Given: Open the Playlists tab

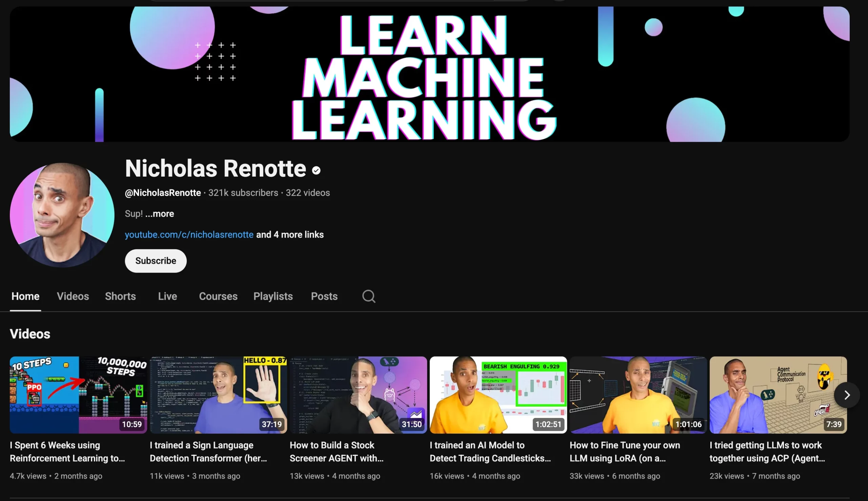Looking at the screenshot, I should click(x=273, y=296).
